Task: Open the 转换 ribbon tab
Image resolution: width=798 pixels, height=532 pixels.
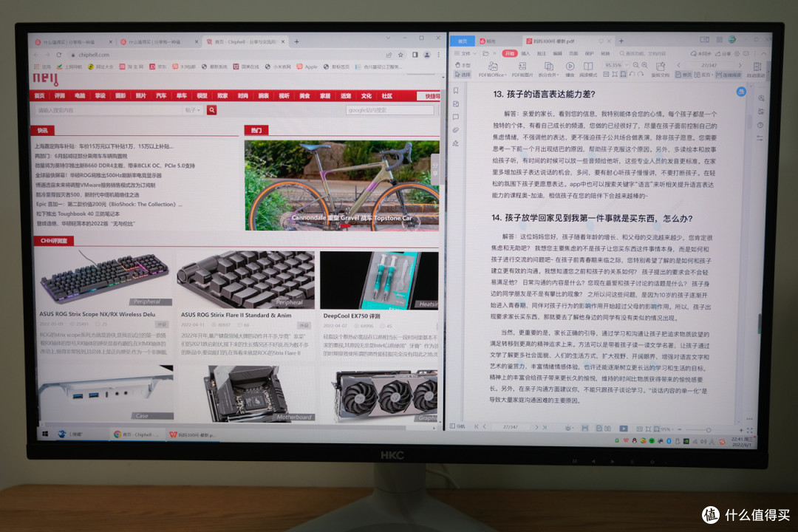Action: (605, 53)
